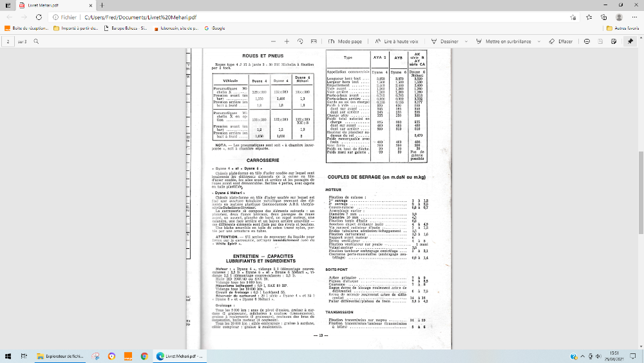This screenshot has width=644, height=363.
Task: Open the Europe Echecs bookmark
Action: (126, 28)
